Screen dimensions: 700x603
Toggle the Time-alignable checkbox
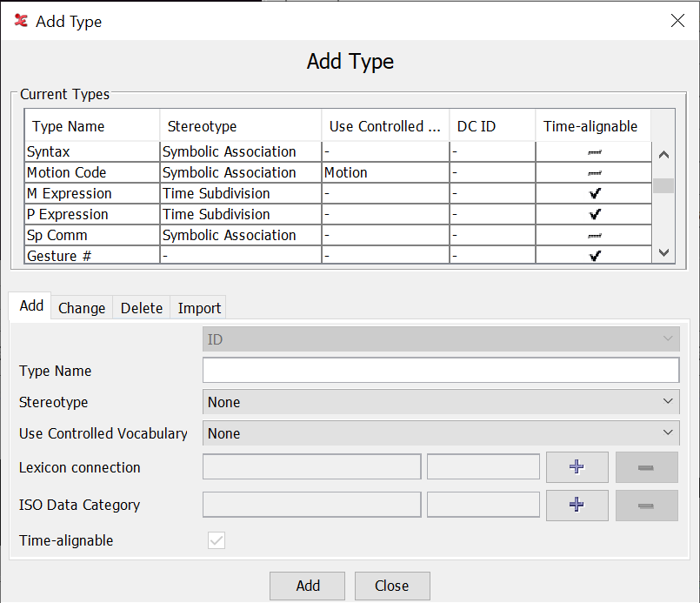click(x=217, y=540)
